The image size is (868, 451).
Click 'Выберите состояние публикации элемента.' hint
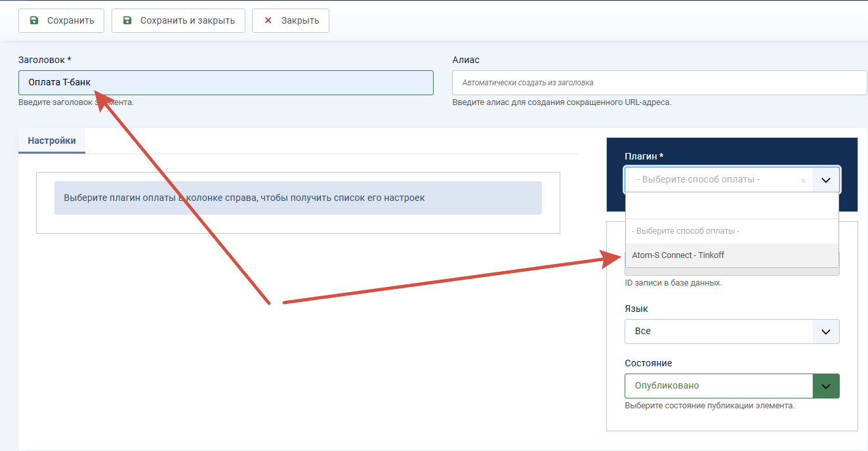tap(710, 406)
